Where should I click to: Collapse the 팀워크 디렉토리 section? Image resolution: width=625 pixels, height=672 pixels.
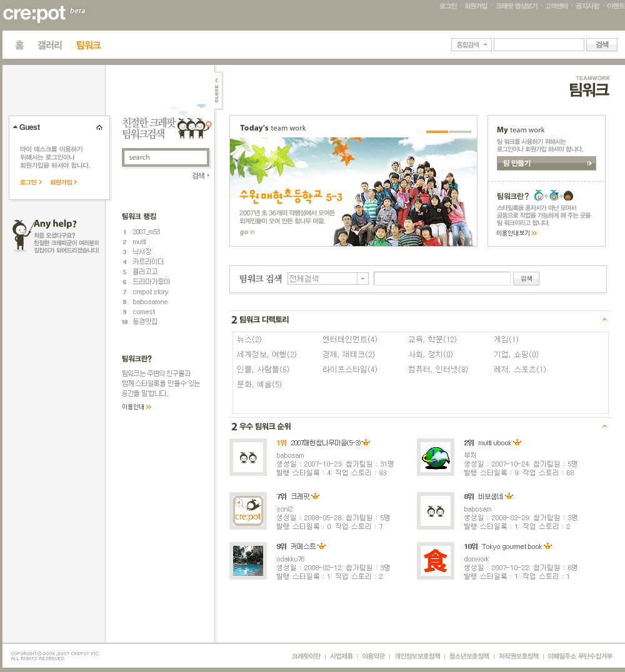pos(604,320)
